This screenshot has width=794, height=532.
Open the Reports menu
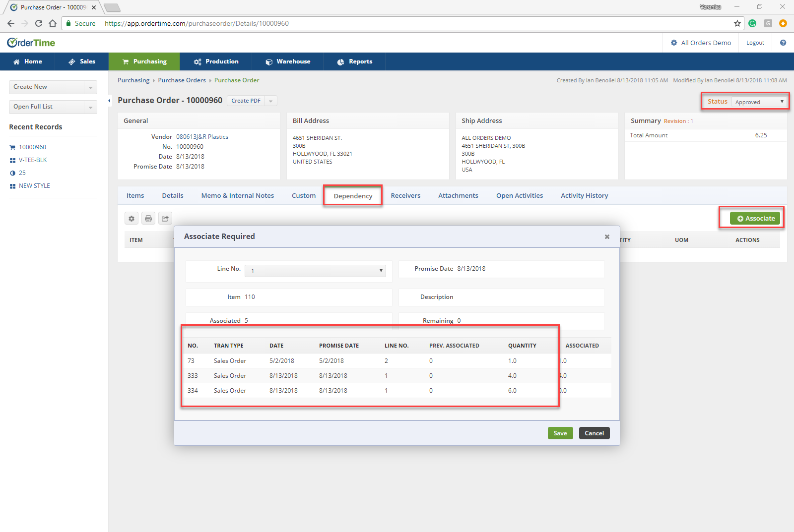point(354,61)
